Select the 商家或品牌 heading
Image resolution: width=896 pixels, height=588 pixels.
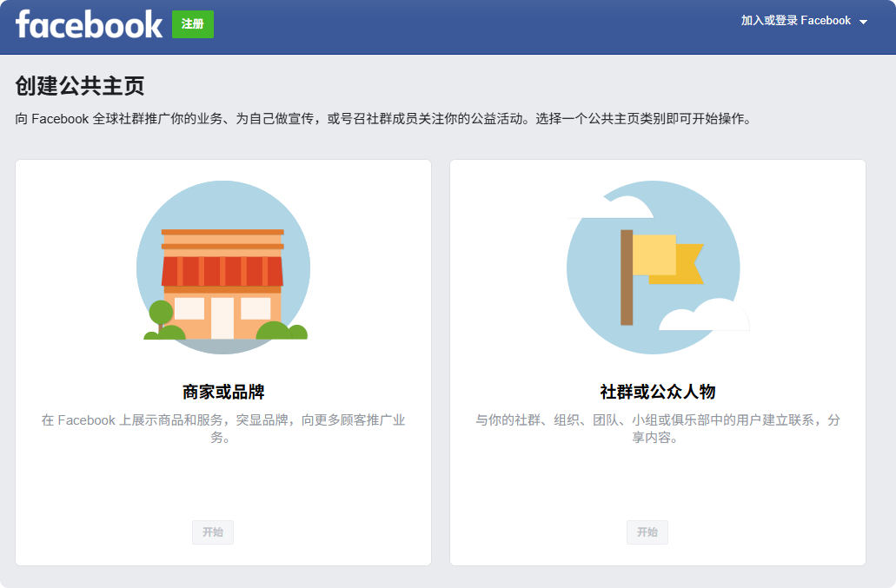click(223, 393)
